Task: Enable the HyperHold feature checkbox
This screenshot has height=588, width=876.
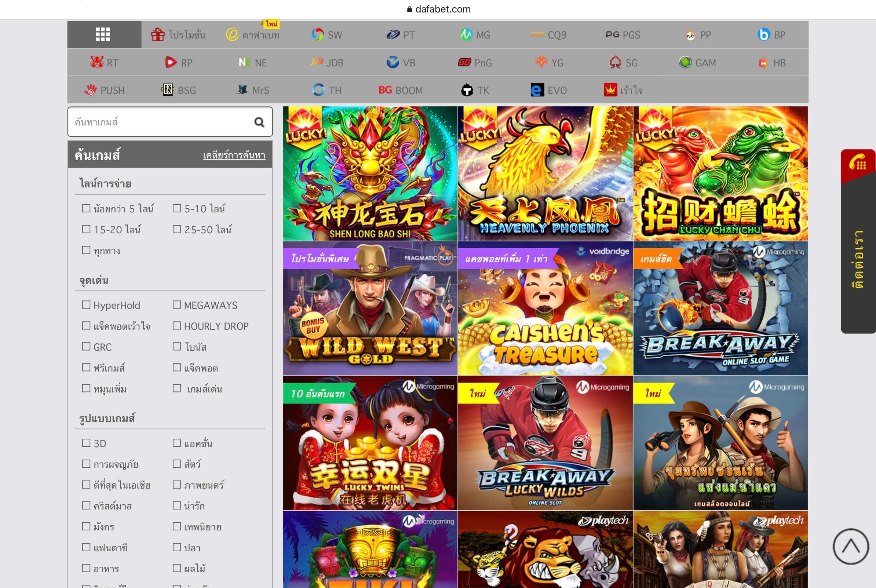Action: pyautogui.click(x=86, y=304)
